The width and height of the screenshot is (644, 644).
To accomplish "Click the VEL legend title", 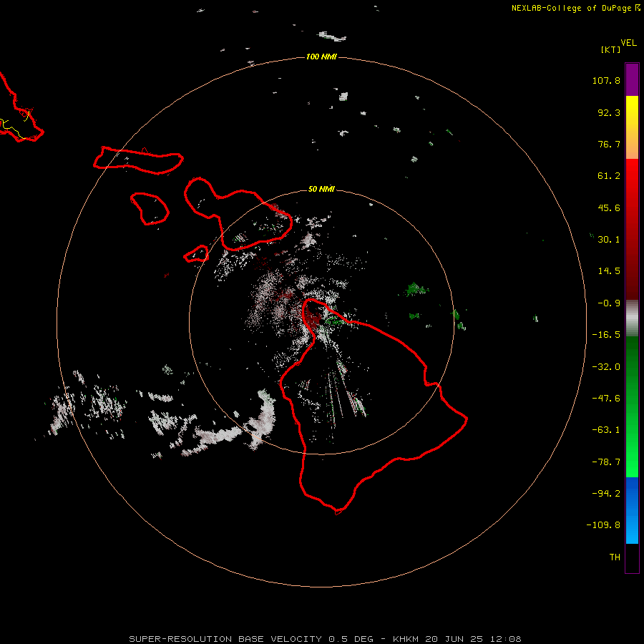I will coord(628,43).
